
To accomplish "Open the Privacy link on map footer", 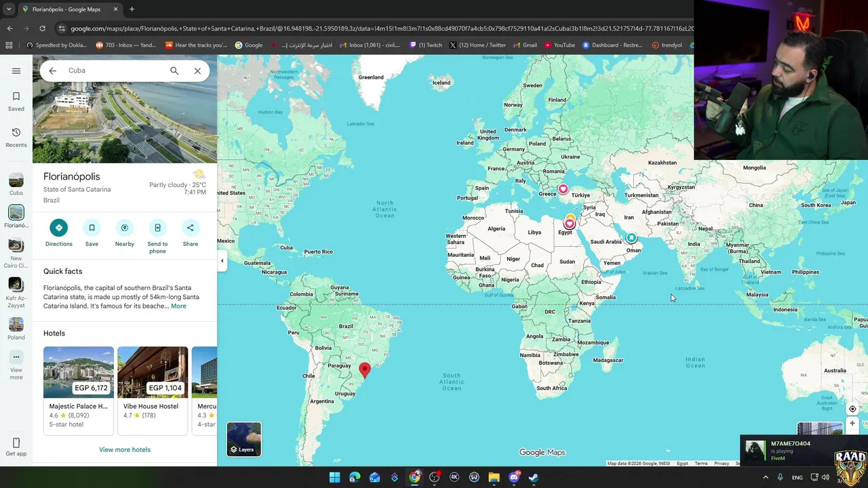I will point(722,464).
